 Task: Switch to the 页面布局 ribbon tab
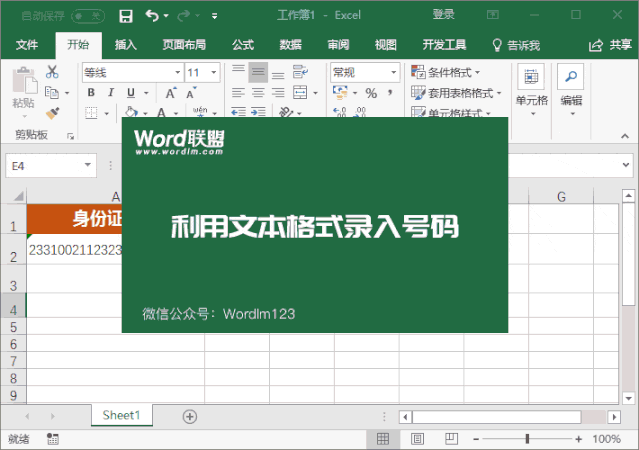184,44
